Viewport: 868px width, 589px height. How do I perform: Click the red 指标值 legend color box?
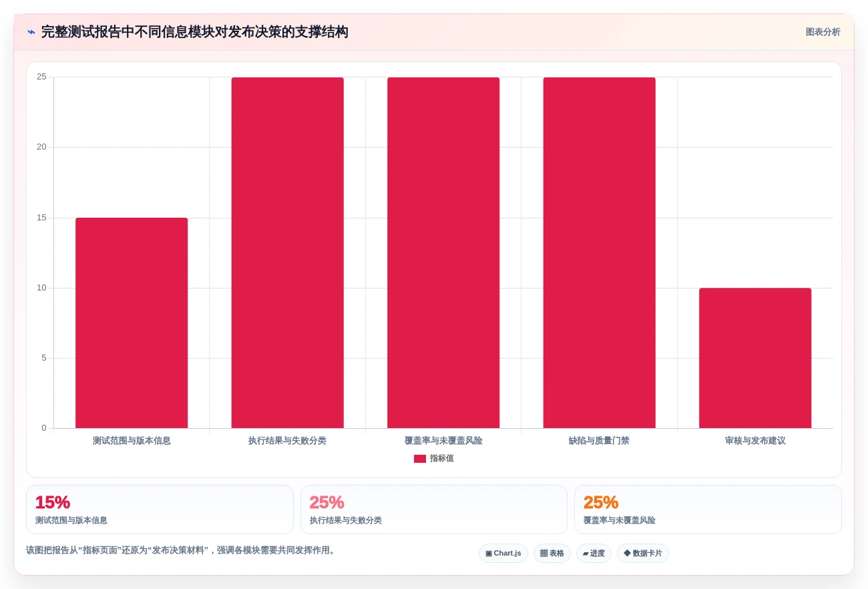pos(420,459)
